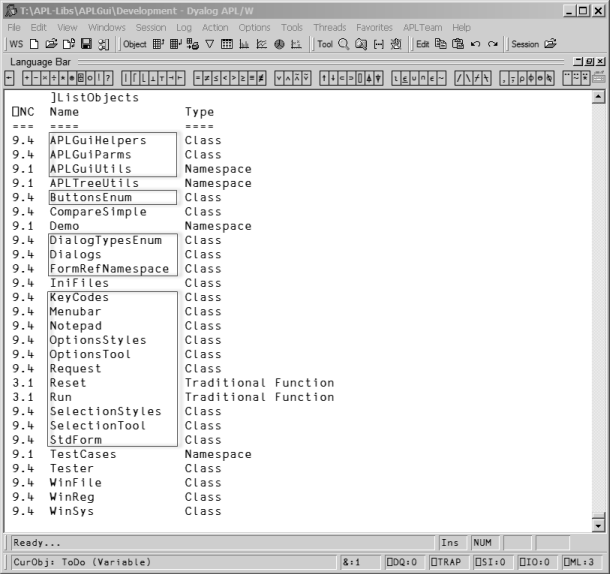Select the APLGuiHelpers name

point(98,140)
